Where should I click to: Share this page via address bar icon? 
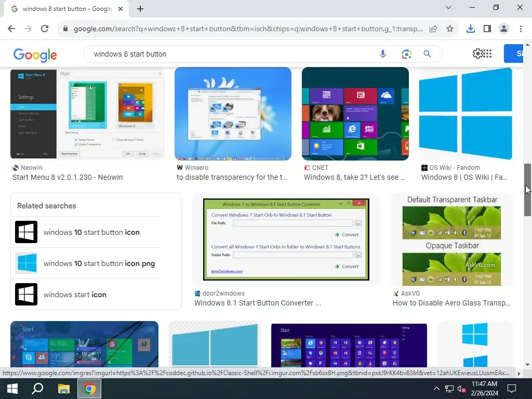[433, 29]
